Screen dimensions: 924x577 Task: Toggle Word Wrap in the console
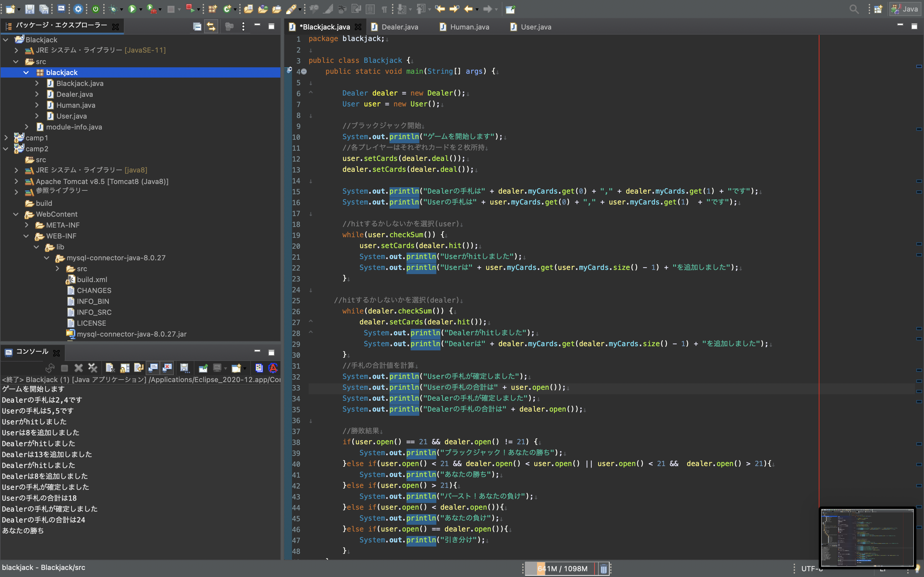(x=139, y=368)
